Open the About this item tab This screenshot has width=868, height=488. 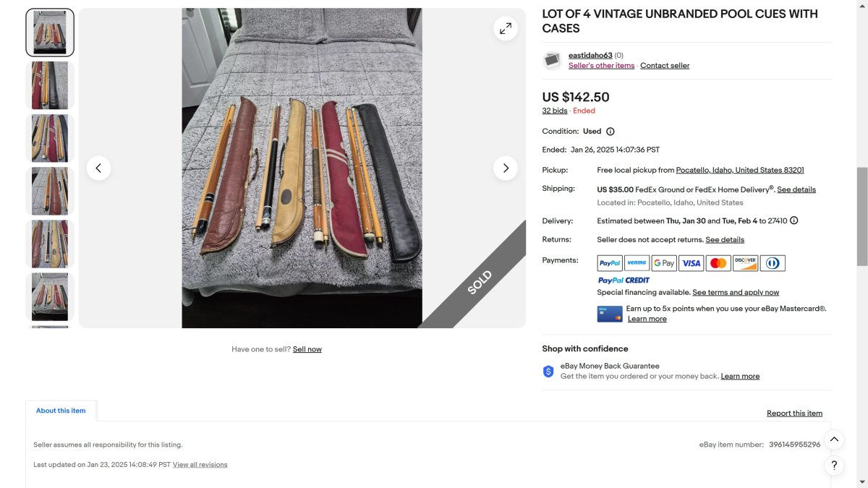(61, 411)
